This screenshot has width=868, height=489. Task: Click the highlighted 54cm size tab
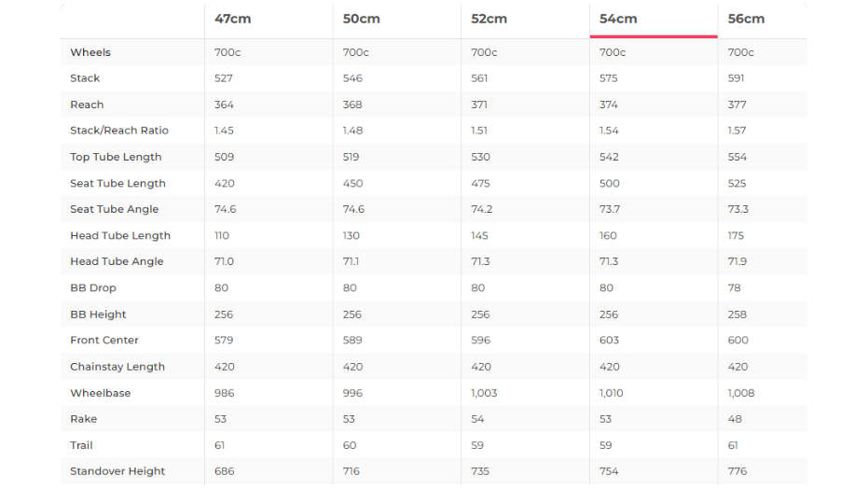click(x=617, y=19)
